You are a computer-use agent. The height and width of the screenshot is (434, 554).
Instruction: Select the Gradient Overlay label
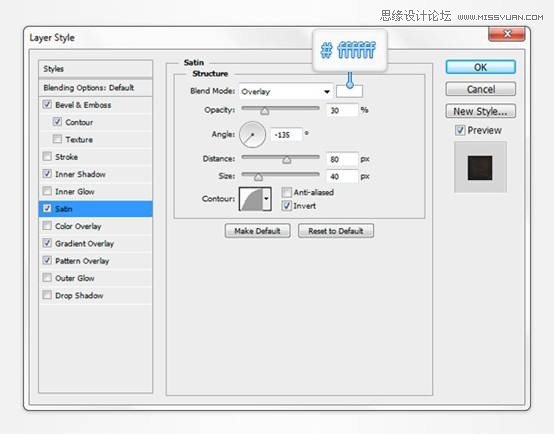click(84, 244)
